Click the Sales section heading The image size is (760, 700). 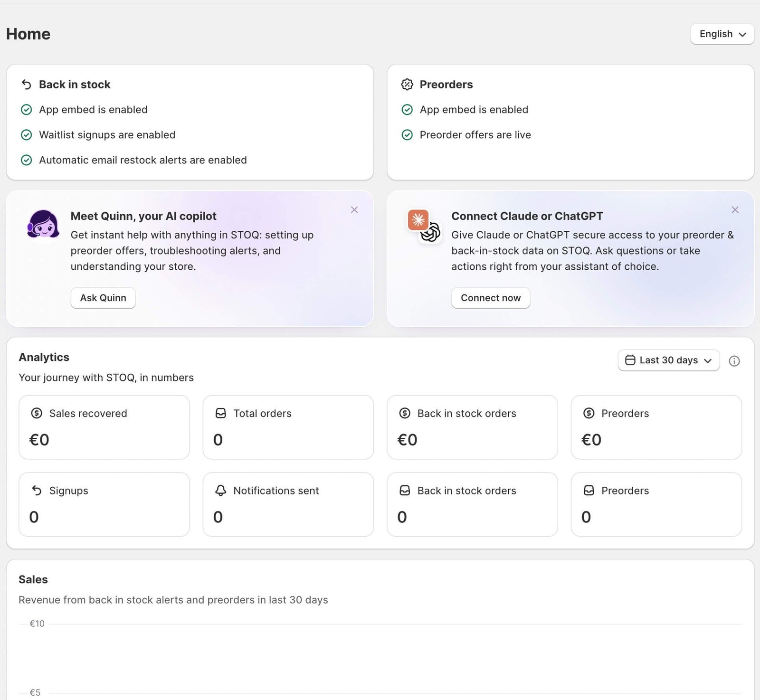[x=33, y=579]
